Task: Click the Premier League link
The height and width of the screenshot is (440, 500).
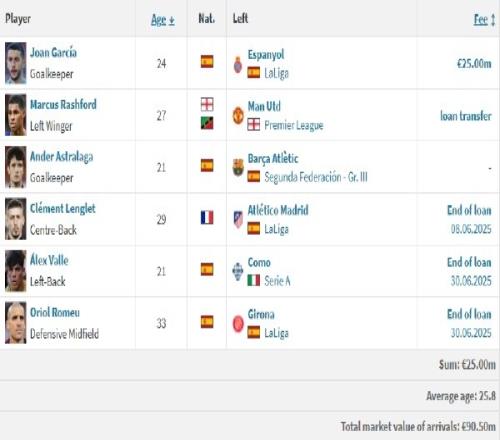Action: click(x=294, y=125)
